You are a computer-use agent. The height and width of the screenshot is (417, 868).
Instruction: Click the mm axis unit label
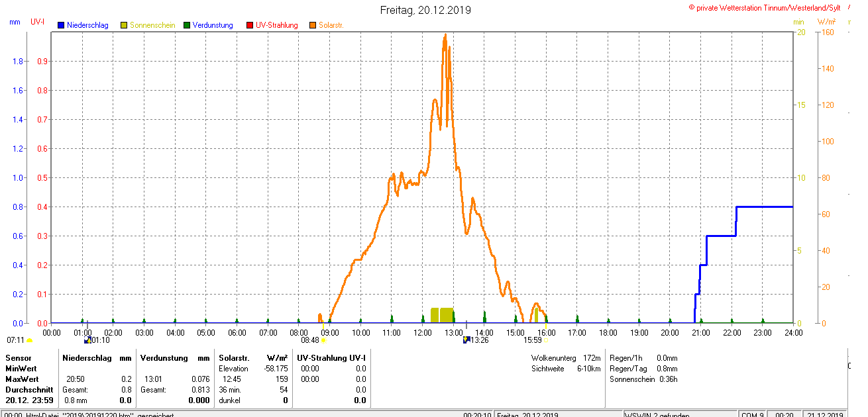(x=15, y=22)
